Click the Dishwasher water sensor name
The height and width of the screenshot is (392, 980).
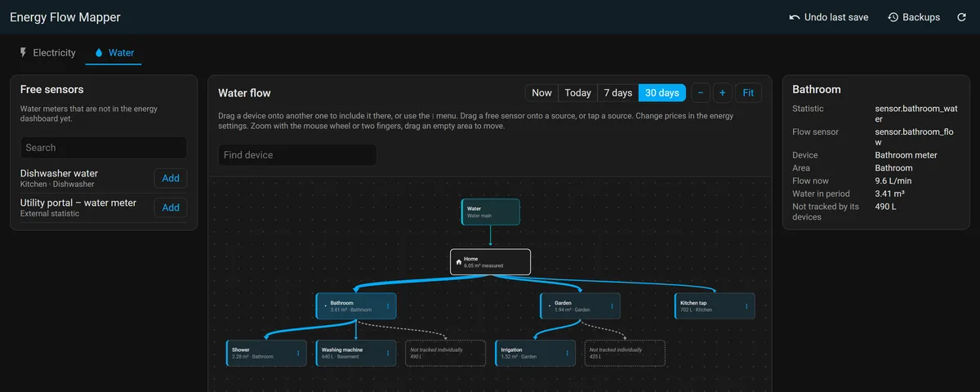pos(59,173)
